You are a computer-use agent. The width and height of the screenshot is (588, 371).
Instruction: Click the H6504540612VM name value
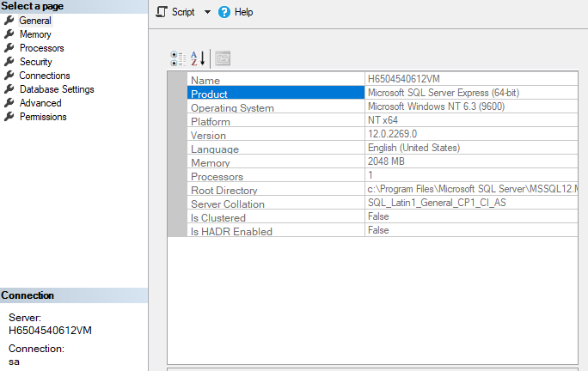[x=404, y=79]
